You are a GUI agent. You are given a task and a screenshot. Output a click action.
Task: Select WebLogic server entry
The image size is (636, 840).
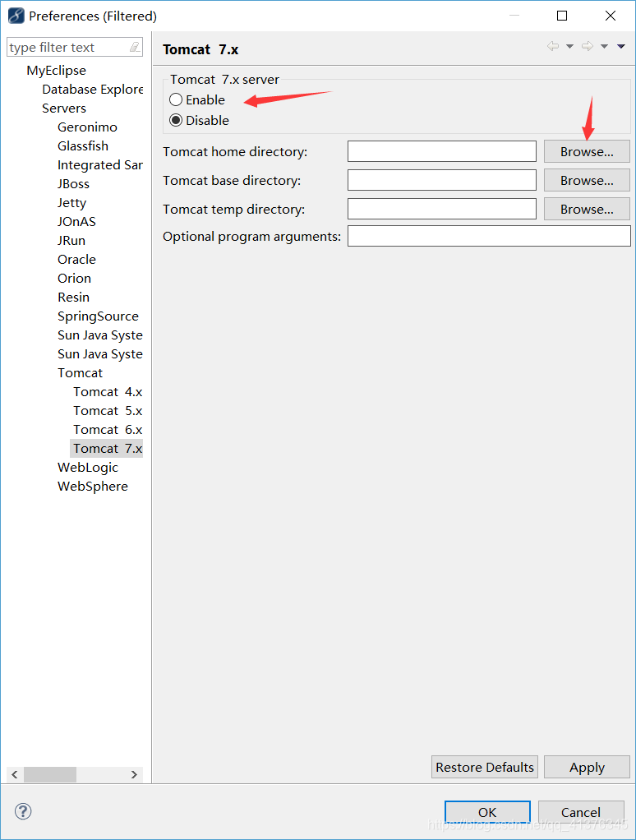click(88, 467)
